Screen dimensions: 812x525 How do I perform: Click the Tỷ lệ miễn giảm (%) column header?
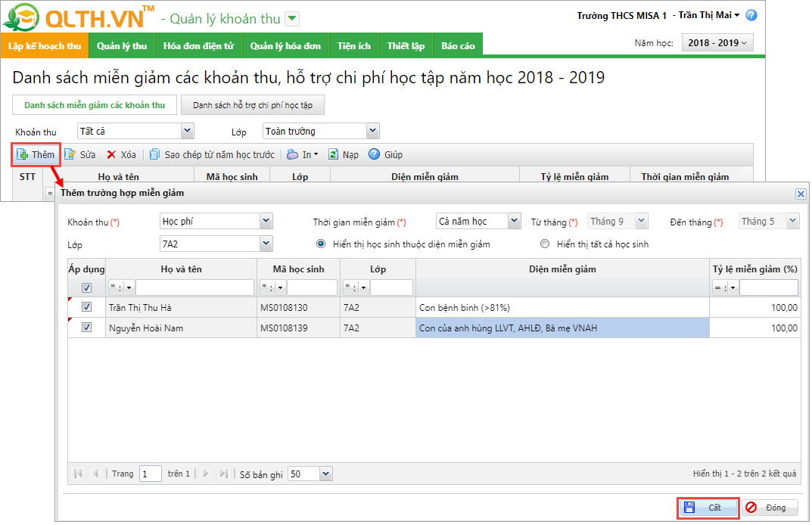(755, 269)
